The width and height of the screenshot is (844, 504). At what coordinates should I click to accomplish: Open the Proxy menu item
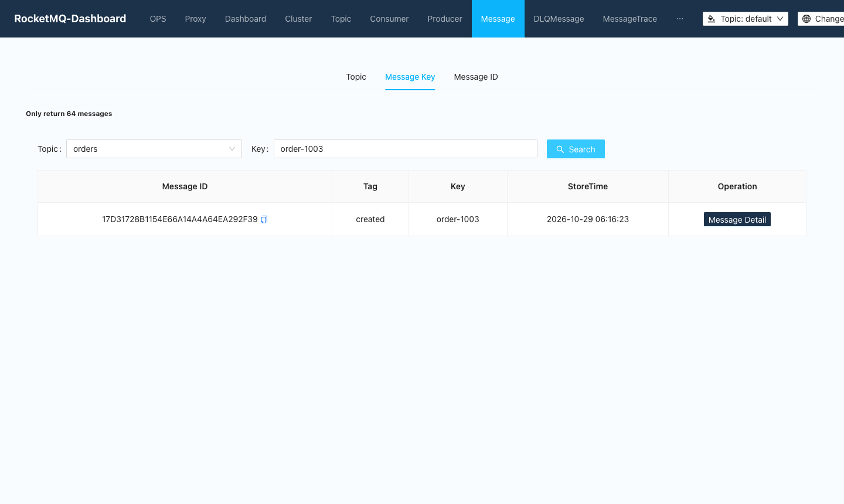(x=196, y=19)
